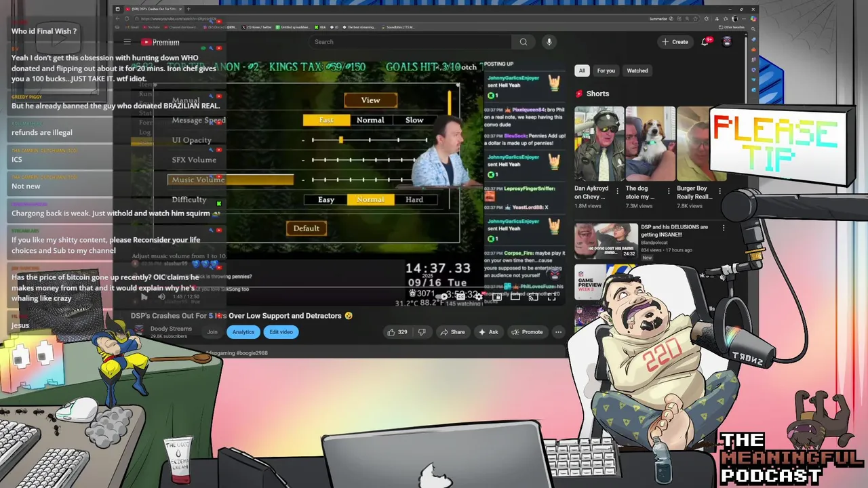The height and width of the screenshot is (488, 868).
Task: Switch the player to theater mode
Action: [x=515, y=297]
